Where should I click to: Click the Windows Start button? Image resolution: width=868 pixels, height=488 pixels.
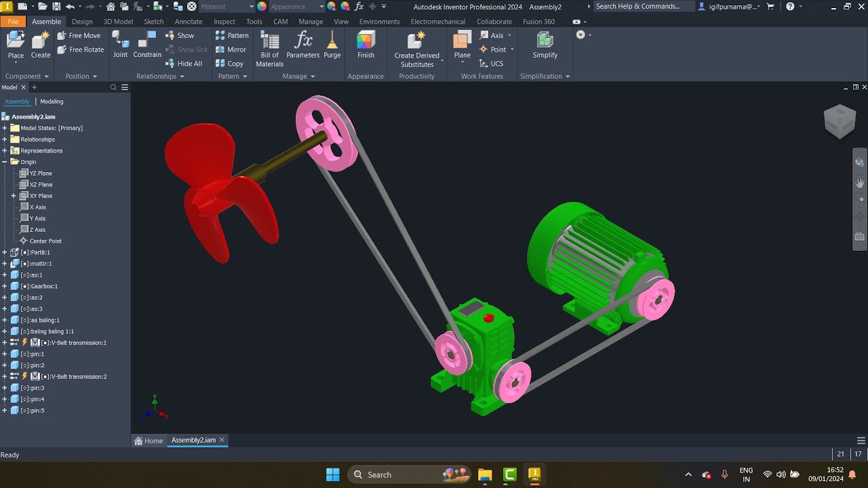333,474
